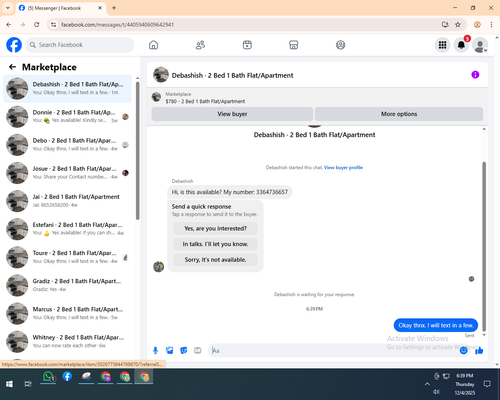
Task: Open the Reels video icon in top navigation
Action: click(247, 45)
